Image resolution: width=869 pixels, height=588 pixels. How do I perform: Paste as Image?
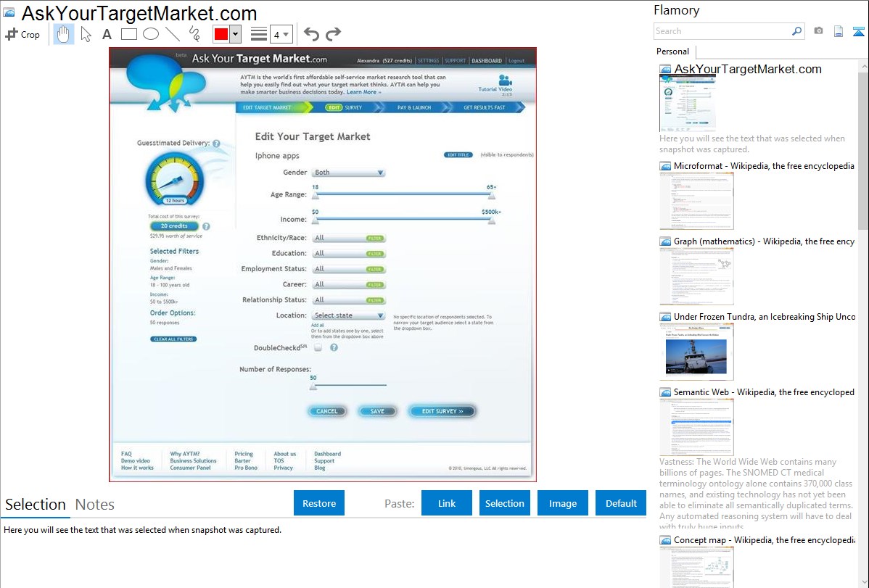click(563, 503)
